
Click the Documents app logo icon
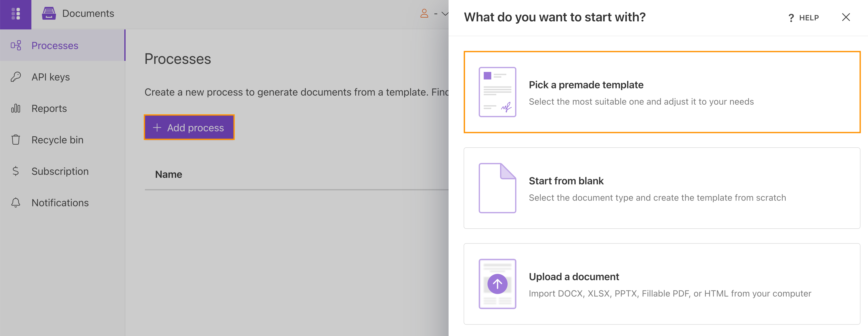point(49,14)
